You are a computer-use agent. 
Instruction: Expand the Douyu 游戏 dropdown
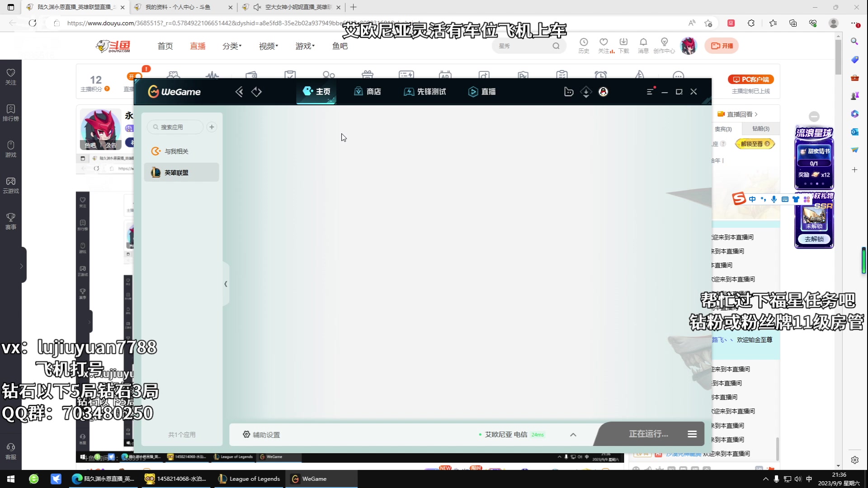(305, 46)
